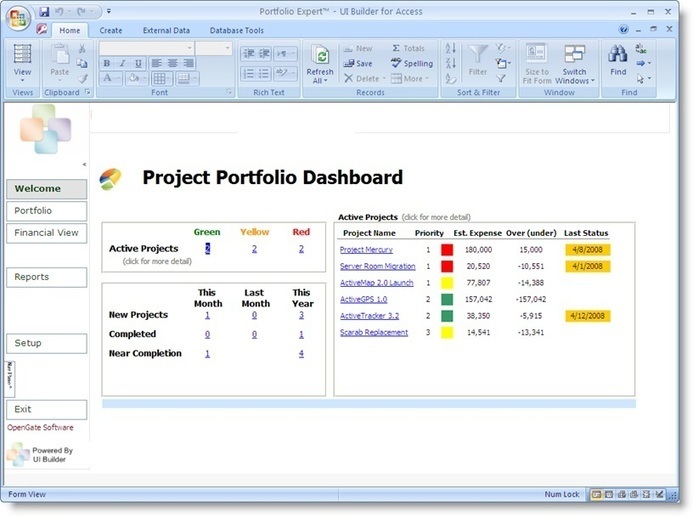Open the Database Tools tab
The image size is (693, 516).
coord(236,30)
